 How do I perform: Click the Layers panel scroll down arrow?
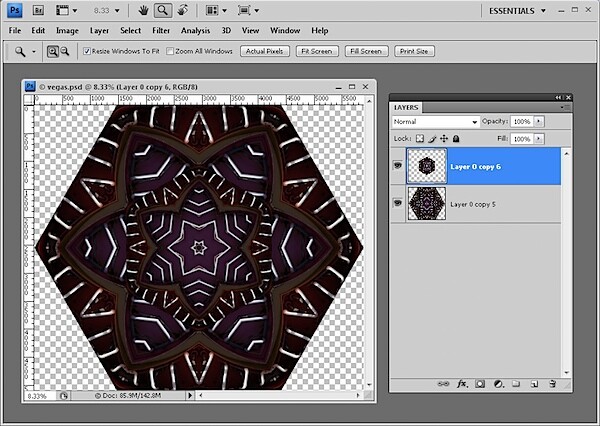(566, 372)
